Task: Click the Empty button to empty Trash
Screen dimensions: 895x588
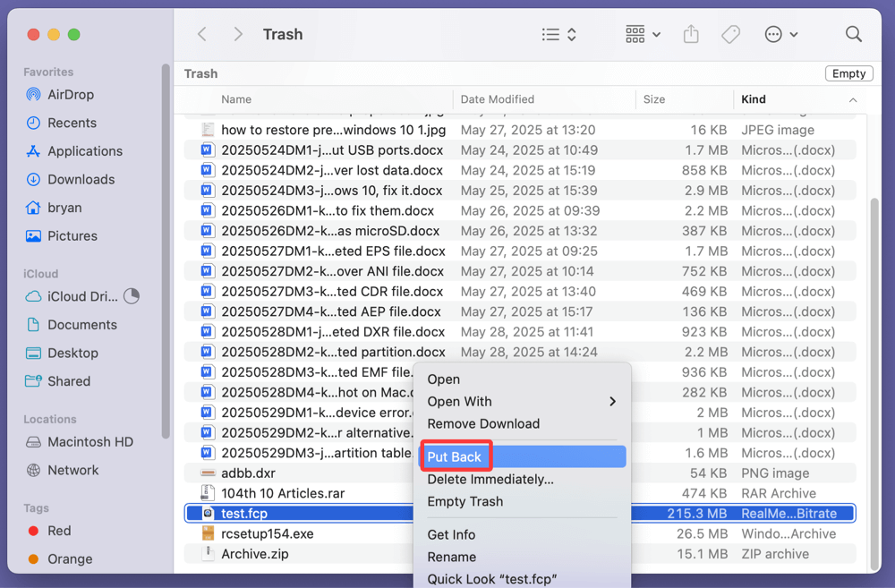Action: coord(848,72)
